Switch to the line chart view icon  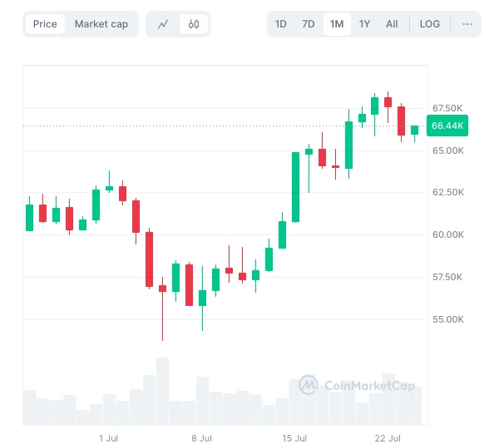tap(163, 24)
